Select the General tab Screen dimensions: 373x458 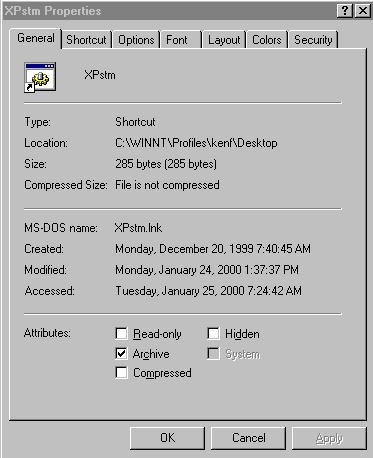(36, 38)
